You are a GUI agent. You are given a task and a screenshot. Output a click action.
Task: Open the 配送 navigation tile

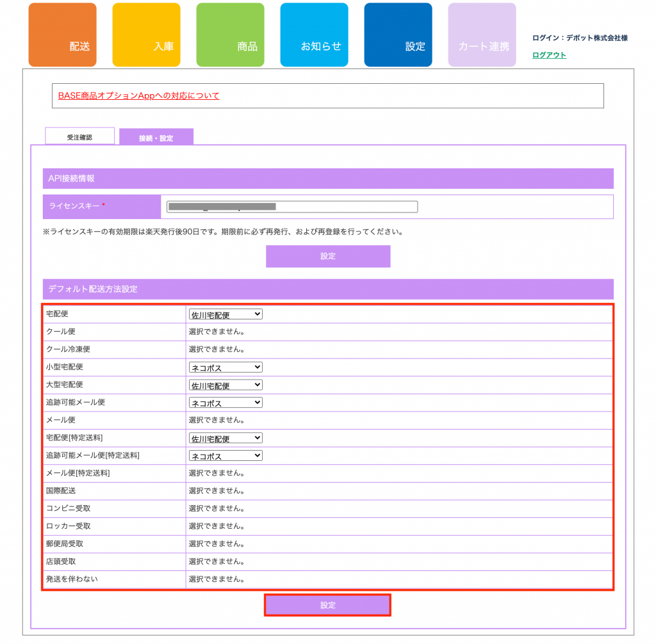[62, 35]
